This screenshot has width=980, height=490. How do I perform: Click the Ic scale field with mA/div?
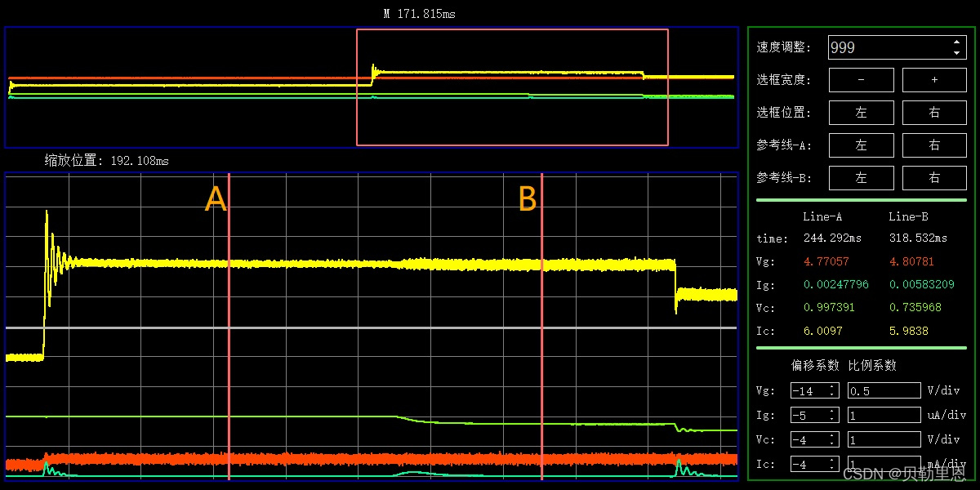coord(884,464)
